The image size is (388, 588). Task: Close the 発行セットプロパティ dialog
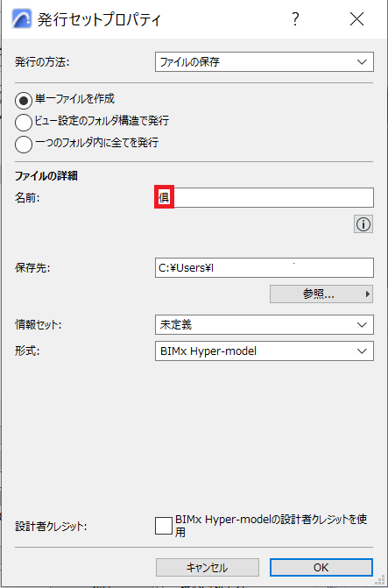click(356, 18)
